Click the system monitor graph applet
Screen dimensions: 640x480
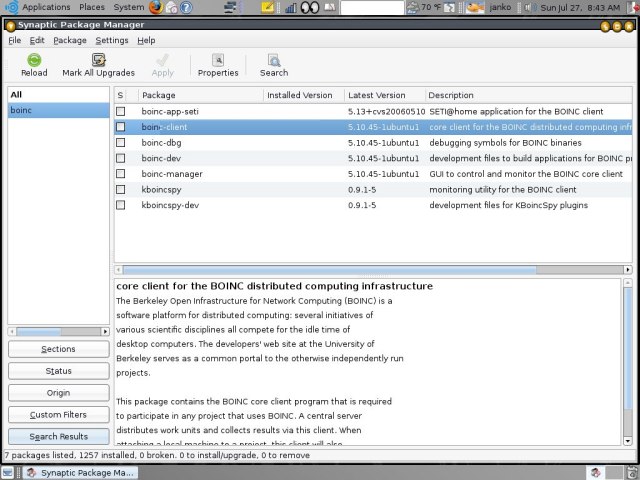[x=291, y=7]
